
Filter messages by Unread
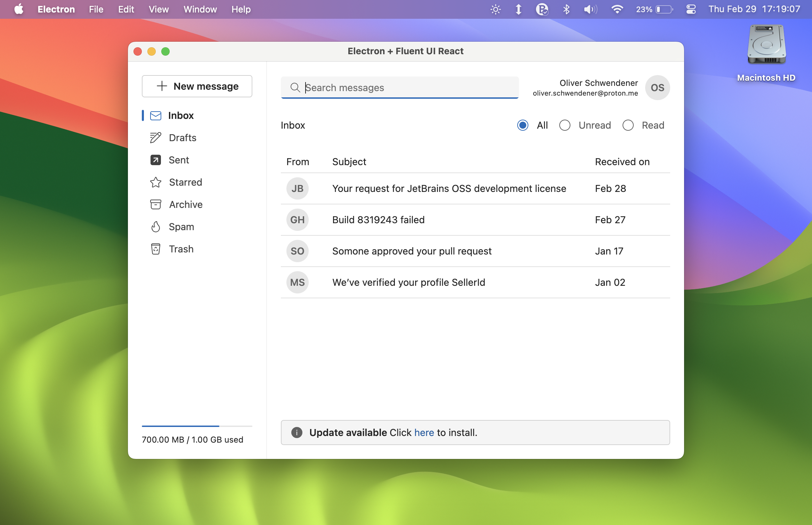tap(565, 125)
